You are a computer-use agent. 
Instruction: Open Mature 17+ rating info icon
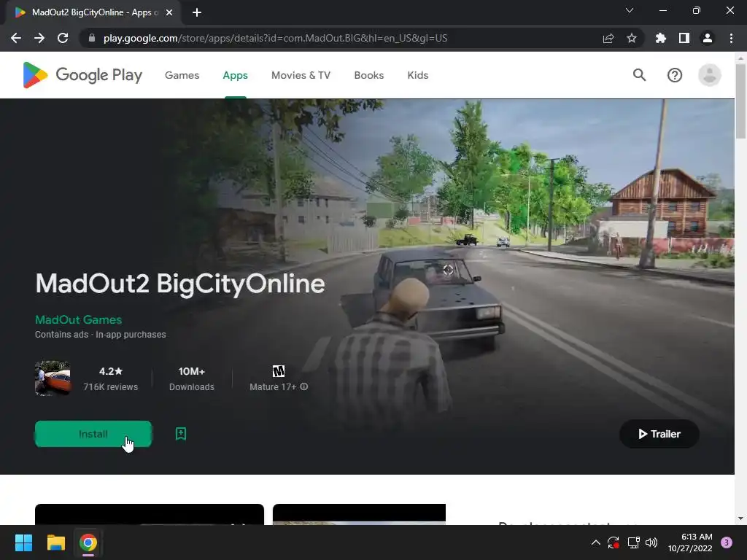304,386
